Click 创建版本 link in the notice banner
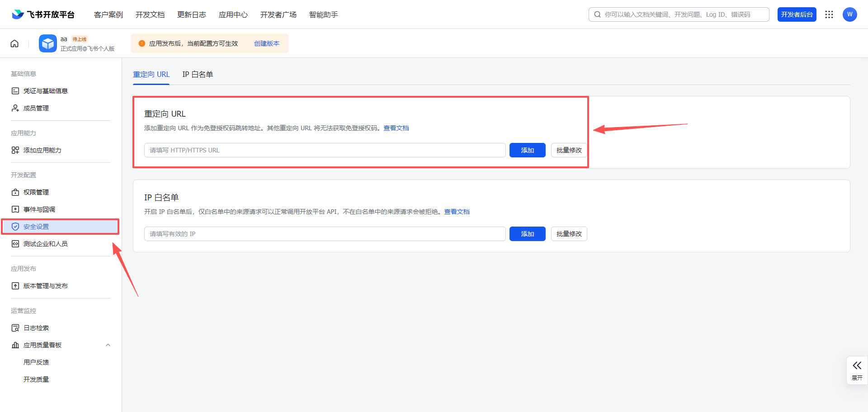 [x=267, y=43]
